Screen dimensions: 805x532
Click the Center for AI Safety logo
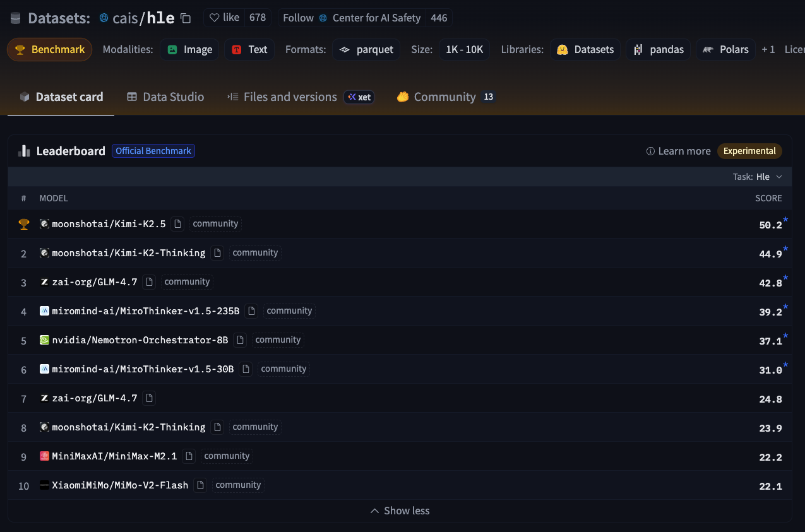(323, 18)
